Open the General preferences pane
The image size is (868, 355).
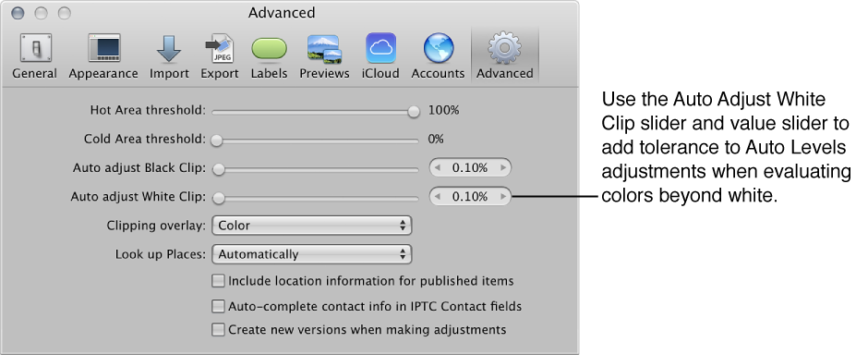point(35,56)
